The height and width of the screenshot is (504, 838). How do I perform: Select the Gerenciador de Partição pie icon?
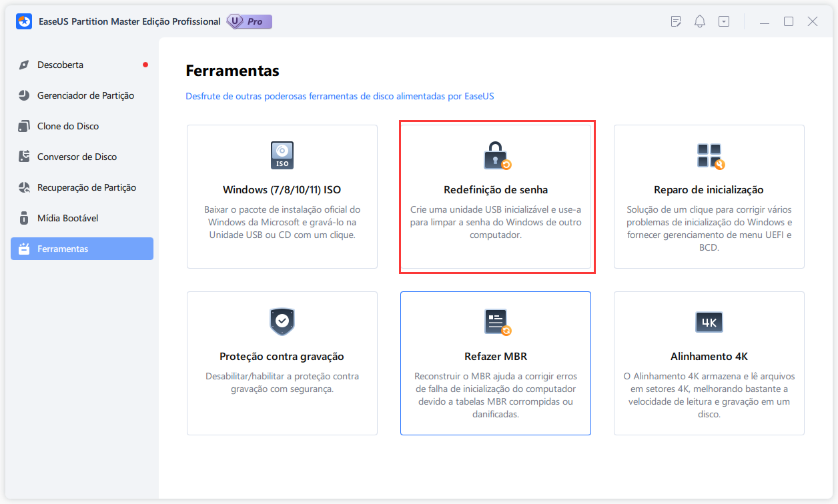pos(24,96)
